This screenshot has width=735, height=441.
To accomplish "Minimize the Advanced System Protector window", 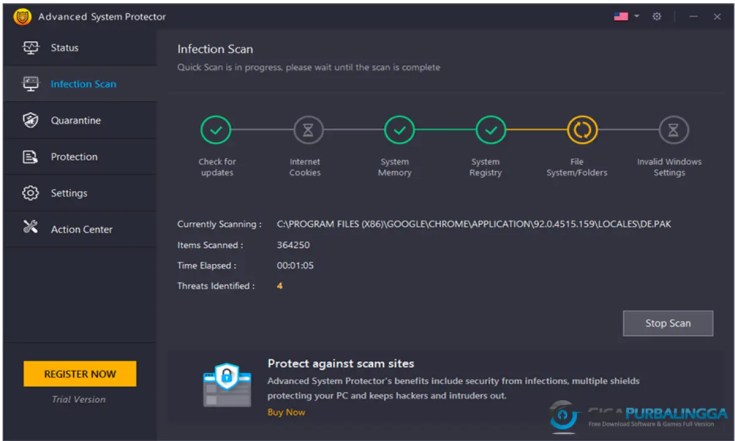I will point(693,16).
